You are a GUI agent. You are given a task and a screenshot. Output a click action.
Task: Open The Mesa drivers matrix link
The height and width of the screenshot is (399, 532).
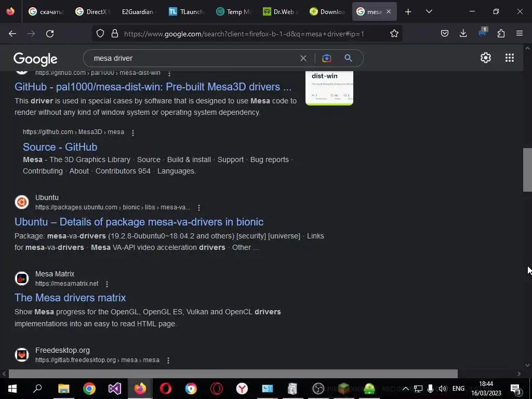tap(70, 298)
